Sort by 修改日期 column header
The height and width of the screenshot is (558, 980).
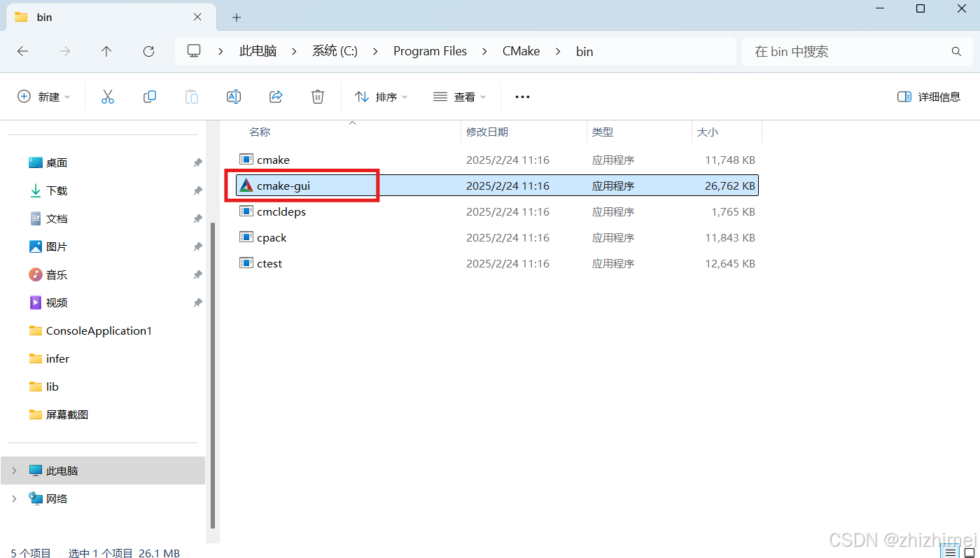click(x=487, y=132)
